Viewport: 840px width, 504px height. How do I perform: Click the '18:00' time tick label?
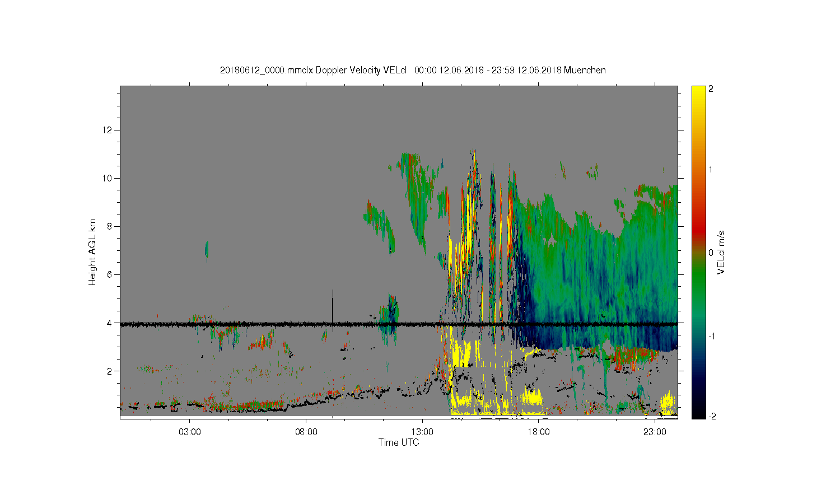tap(539, 432)
